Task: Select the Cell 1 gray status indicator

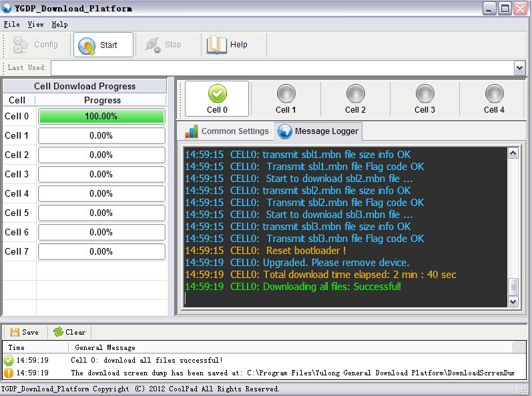Action: click(x=286, y=94)
